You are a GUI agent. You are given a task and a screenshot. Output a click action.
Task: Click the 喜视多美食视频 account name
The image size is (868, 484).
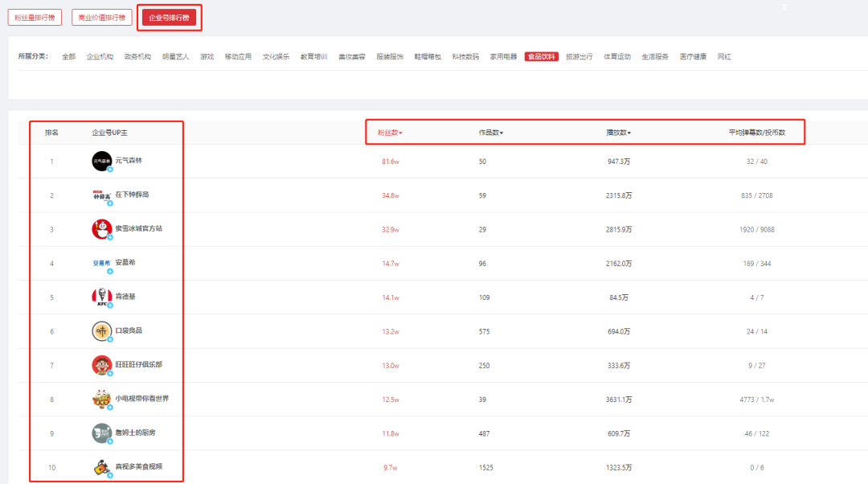tap(138, 466)
